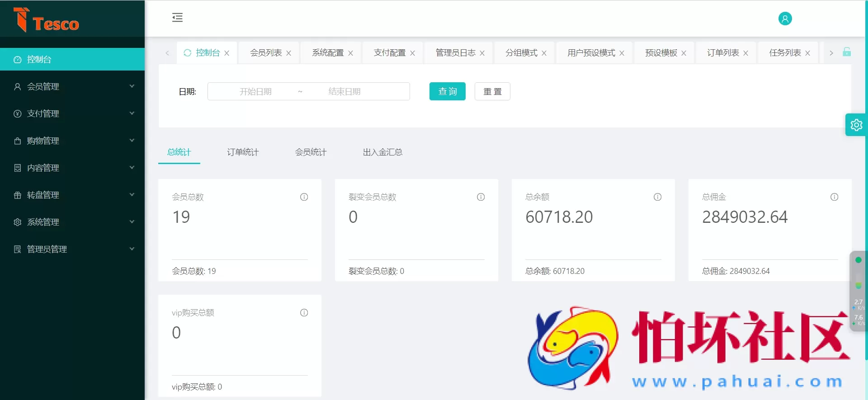Collapse the sidebar with the menu-fold icon
The image size is (868, 400).
pos(177,18)
